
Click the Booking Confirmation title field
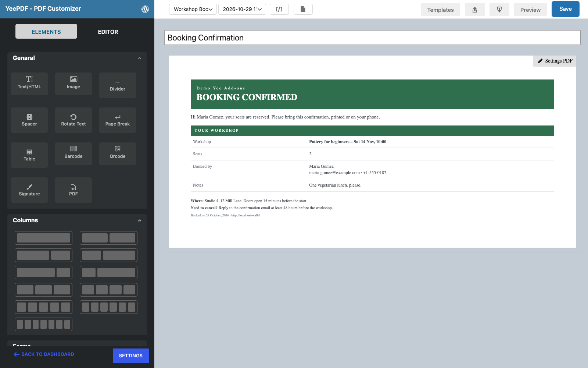[372, 38]
